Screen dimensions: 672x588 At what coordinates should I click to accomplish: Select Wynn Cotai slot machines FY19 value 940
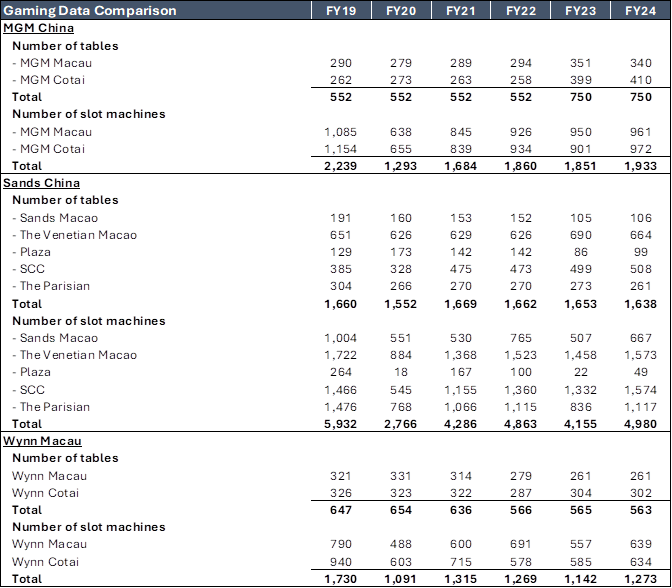point(341,562)
